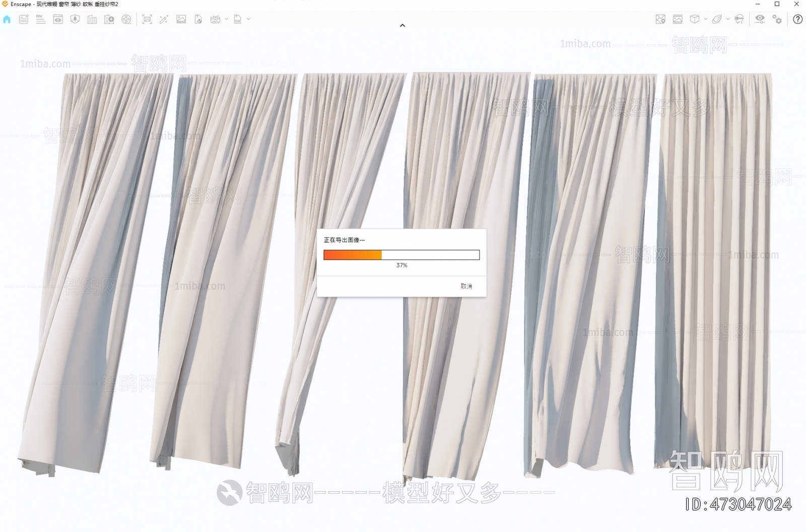Collapse the toolbar with the up chevron

[402, 25]
